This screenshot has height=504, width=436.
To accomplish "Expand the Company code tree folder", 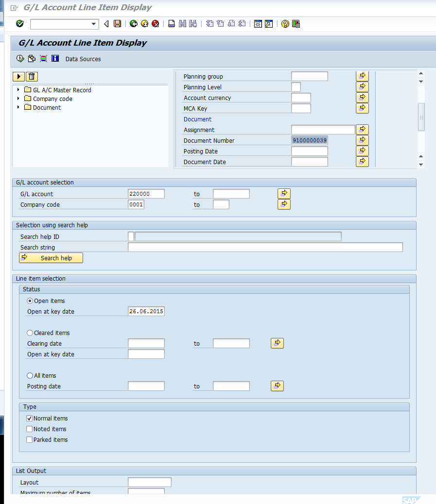I will [18, 99].
